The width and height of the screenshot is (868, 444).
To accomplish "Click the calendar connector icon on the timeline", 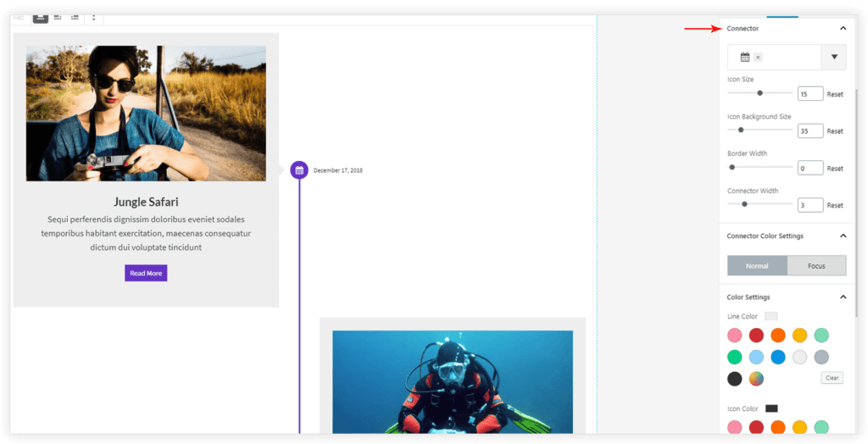I will tap(298, 170).
